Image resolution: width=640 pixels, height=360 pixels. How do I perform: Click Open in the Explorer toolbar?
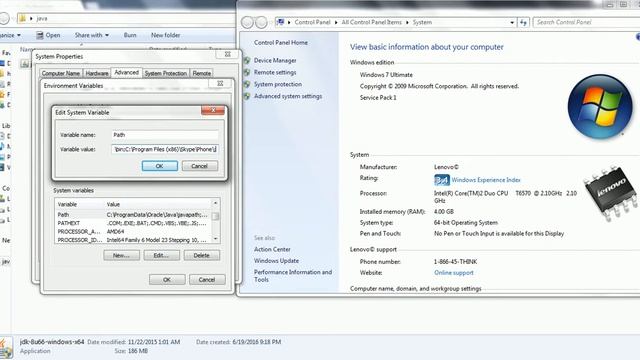click(48, 35)
